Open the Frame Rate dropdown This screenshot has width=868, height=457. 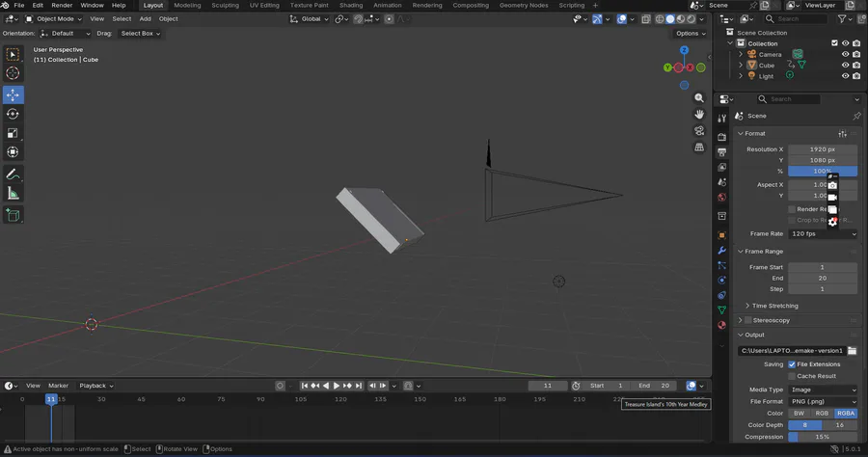[x=824, y=234]
